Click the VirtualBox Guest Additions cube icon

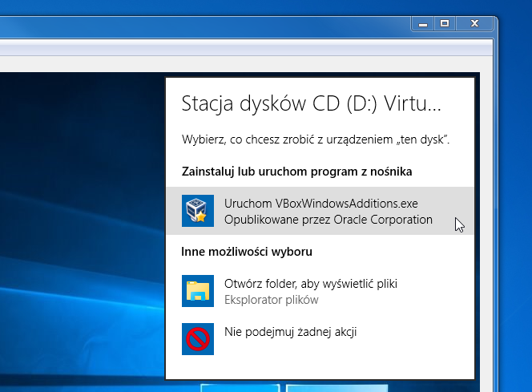pos(198,211)
